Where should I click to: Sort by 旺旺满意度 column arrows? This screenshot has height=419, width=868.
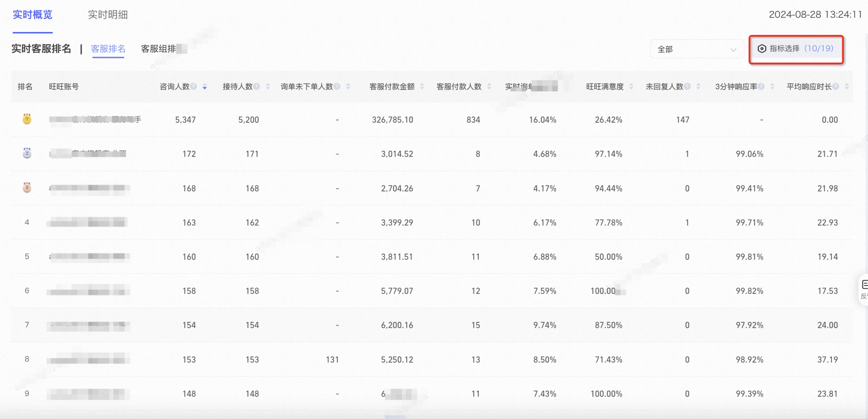[631, 87]
